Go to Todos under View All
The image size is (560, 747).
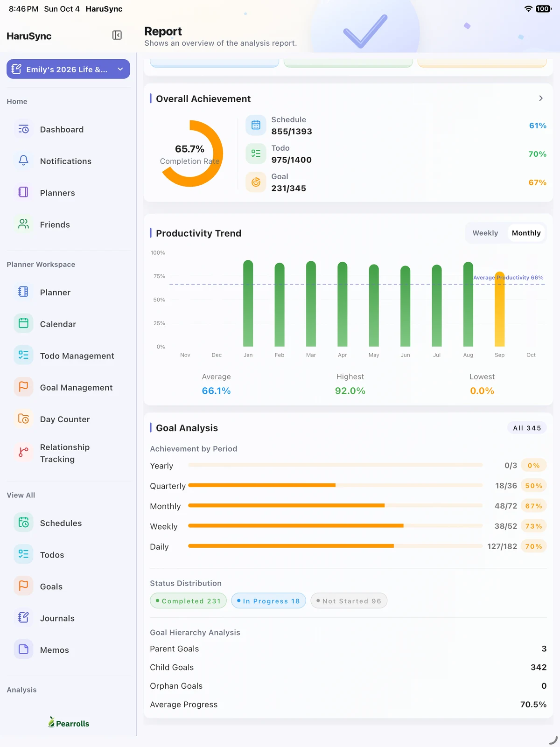(69, 555)
